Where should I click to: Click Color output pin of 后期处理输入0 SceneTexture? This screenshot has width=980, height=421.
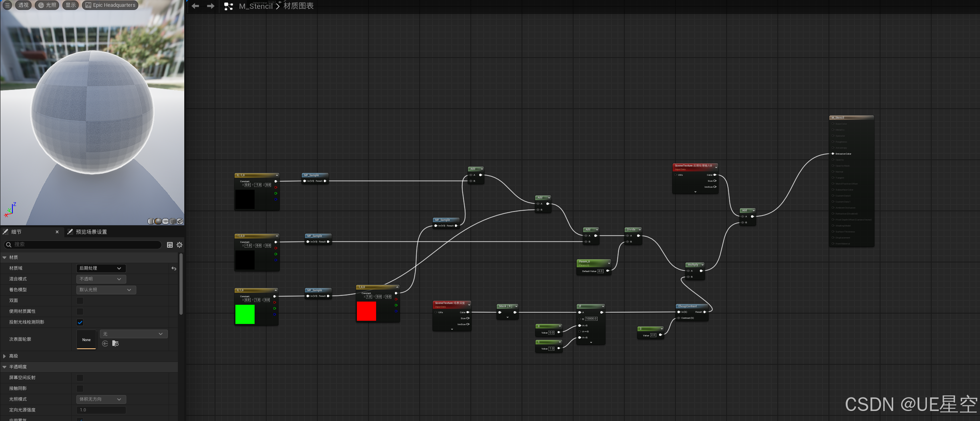click(x=715, y=175)
